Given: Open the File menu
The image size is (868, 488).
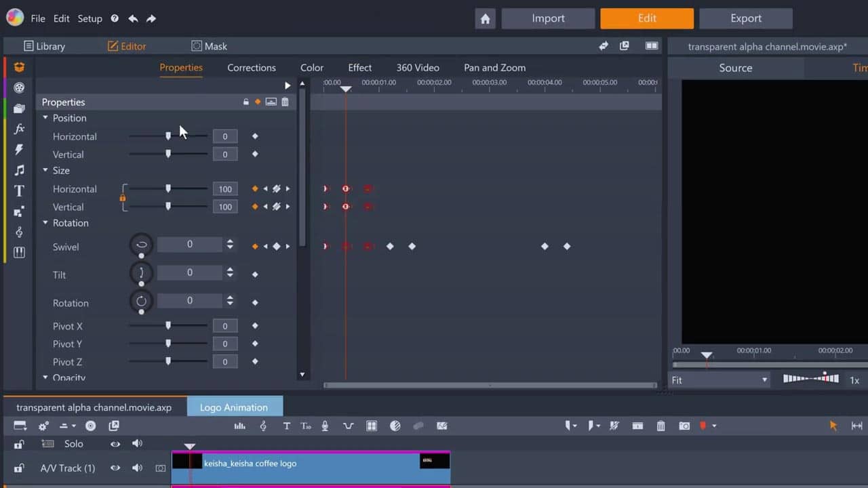Looking at the screenshot, I should point(38,19).
